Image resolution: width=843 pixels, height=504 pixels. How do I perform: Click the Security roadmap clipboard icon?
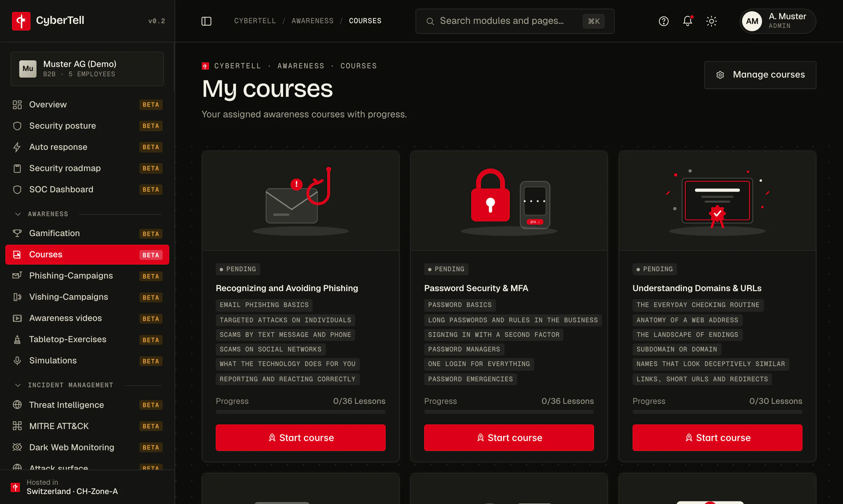17,168
